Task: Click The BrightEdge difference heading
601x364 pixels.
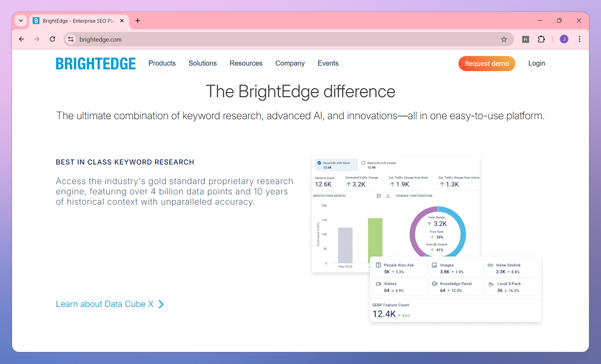Action: click(300, 92)
